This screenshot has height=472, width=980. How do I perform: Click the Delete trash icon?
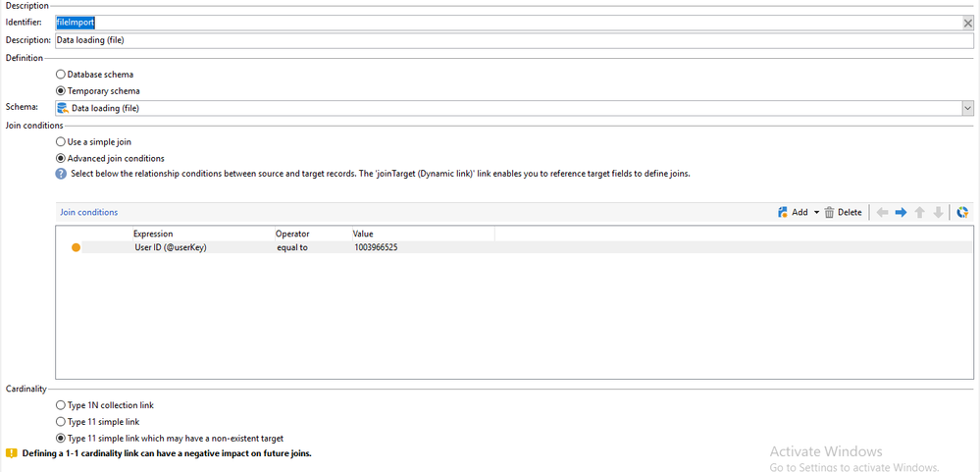[829, 212]
